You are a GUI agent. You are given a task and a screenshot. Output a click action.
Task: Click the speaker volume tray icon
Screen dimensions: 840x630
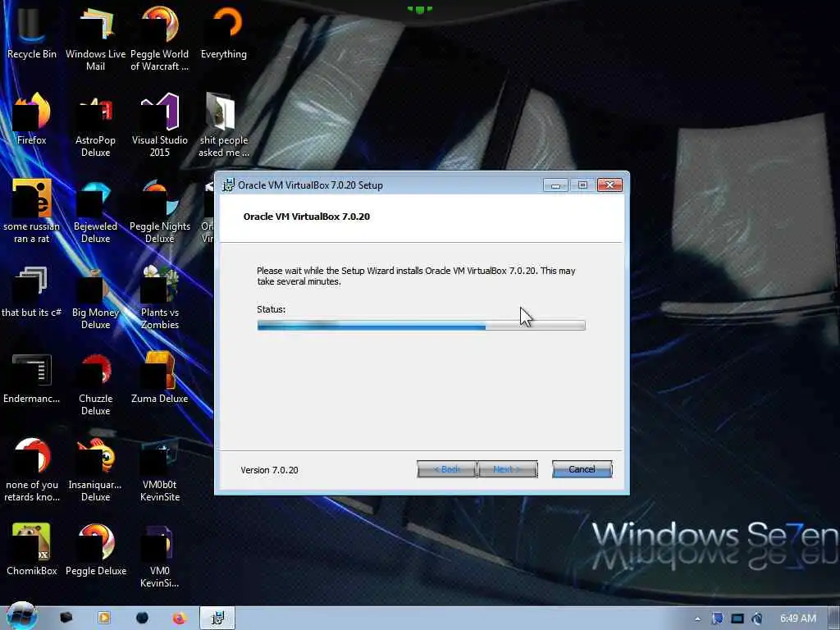tap(757, 619)
